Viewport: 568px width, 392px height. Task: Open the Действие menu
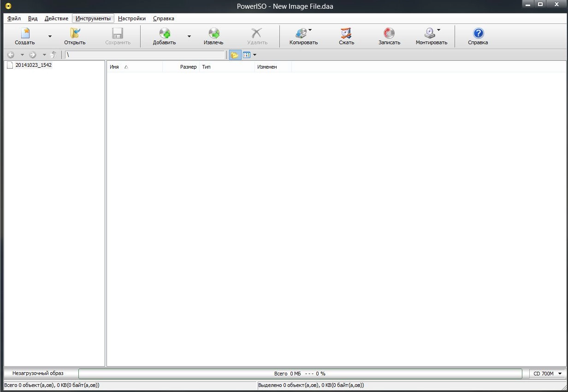(57, 18)
